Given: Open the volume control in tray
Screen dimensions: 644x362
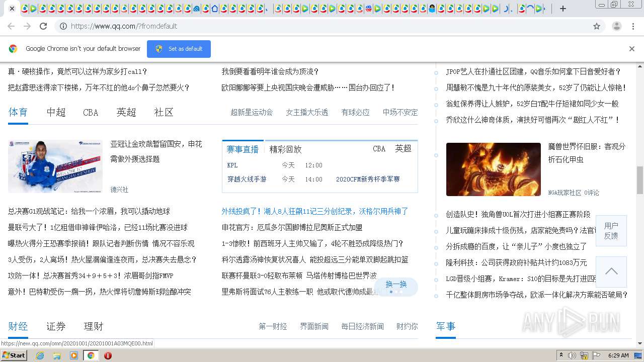Looking at the screenshot, I should coord(572,355).
